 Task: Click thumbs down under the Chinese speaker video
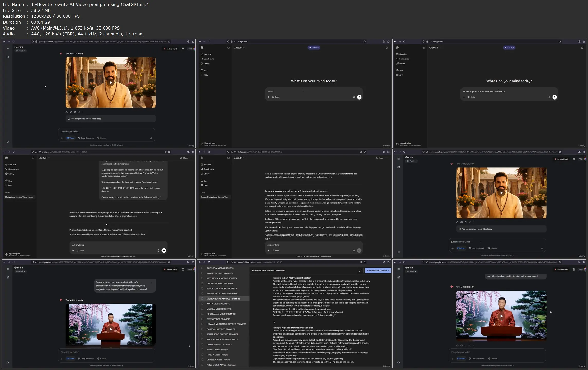(x=461, y=345)
